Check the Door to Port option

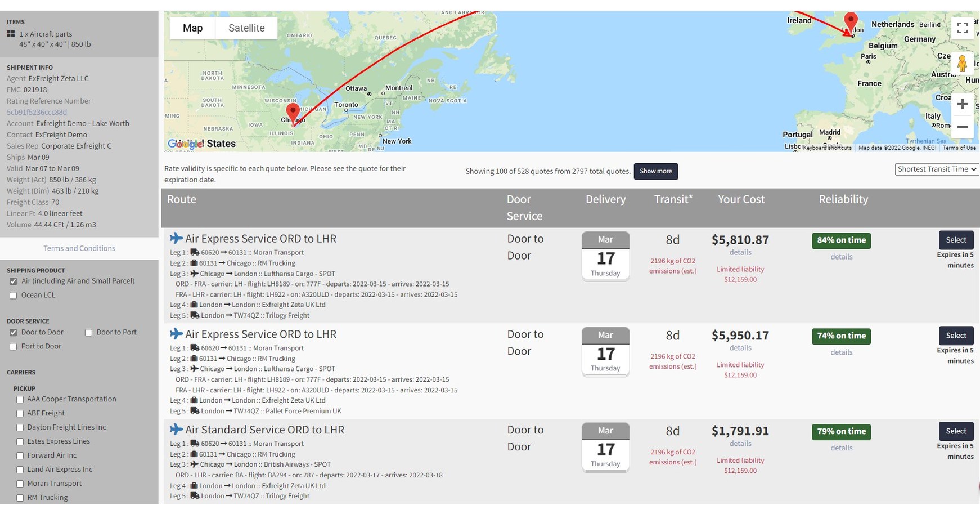(88, 333)
